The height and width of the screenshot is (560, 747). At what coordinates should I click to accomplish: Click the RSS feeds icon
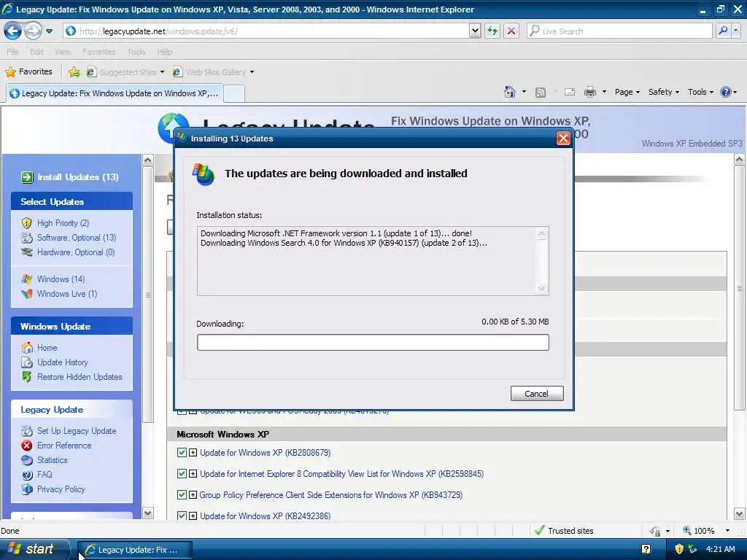[x=541, y=93]
